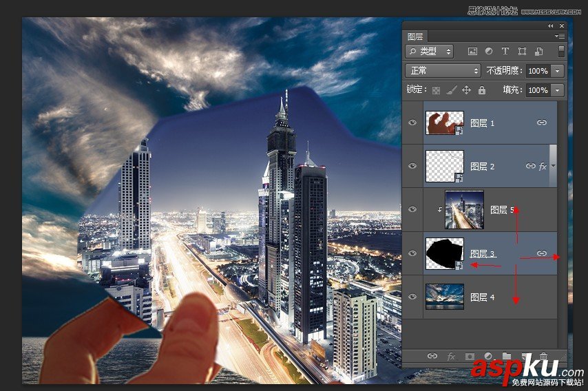This screenshot has height=391, width=588.
Task: Click the 不透明度 100% value field
Action: [x=538, y=71]
